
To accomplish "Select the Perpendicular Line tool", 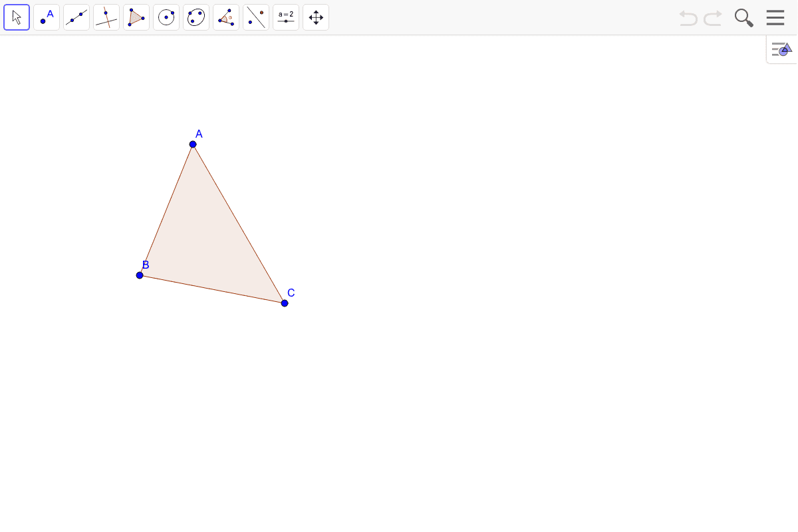I will [106, 17].
